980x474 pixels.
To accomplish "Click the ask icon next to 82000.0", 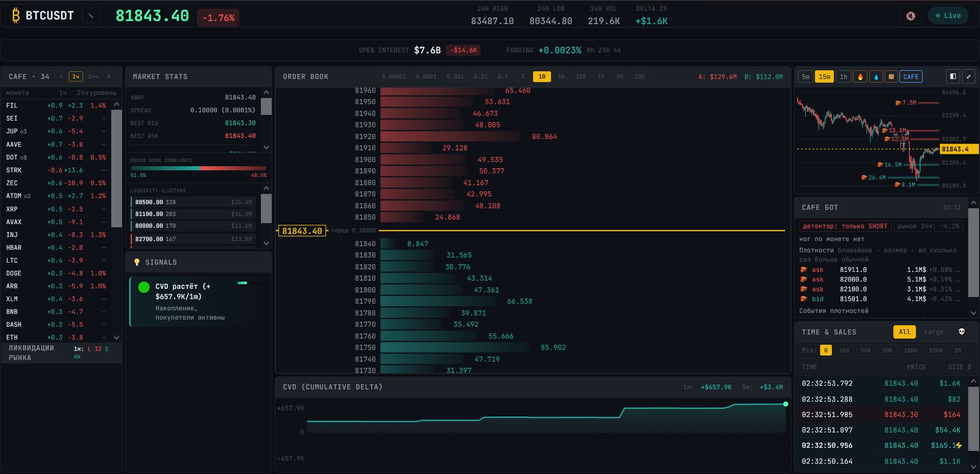I will (x=804, y=280).
